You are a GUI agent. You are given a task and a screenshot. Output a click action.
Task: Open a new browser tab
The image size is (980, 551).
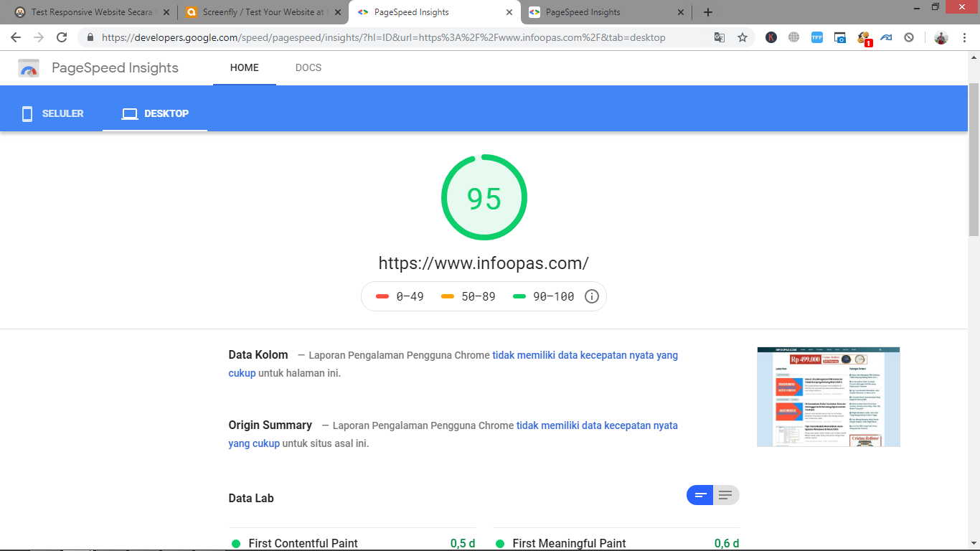point(708,12)
